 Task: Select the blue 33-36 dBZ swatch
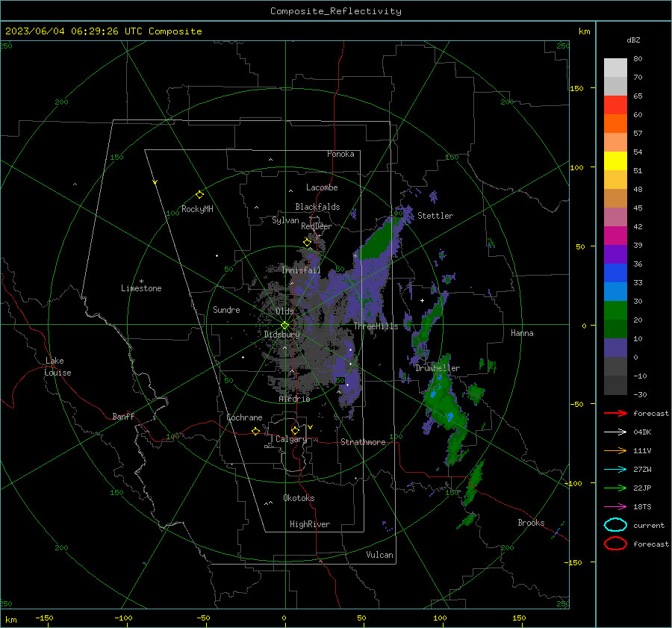[x=615, y=273]
